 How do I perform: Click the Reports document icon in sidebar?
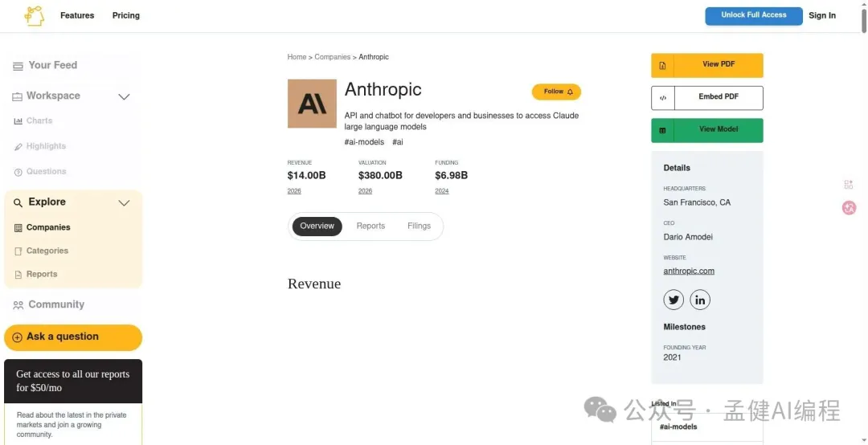[18, 275]
